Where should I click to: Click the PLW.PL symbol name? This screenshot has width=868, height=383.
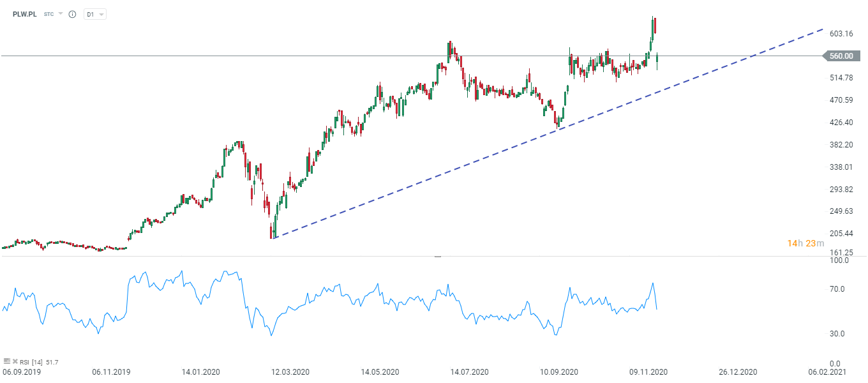(x=24, y=14)
